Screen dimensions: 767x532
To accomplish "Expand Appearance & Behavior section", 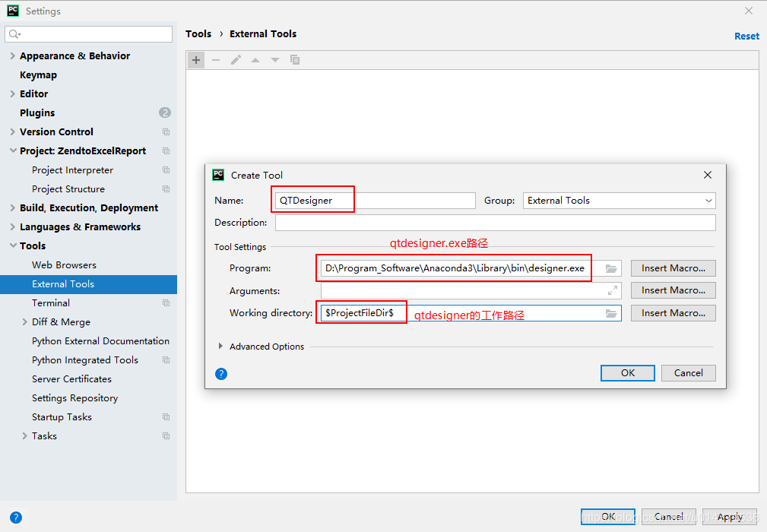I will pyautogui.click(x=13, y=55).
